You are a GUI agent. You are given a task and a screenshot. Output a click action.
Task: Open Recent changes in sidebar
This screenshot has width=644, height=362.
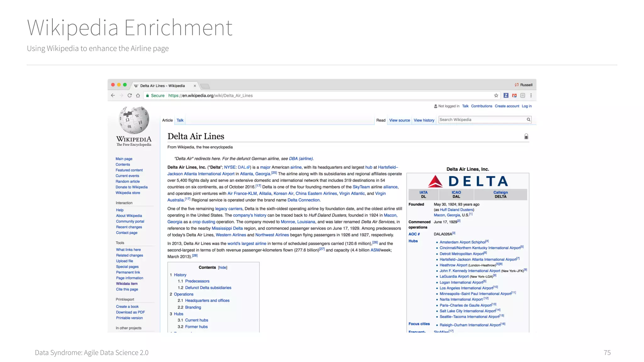tap(129, 227)
